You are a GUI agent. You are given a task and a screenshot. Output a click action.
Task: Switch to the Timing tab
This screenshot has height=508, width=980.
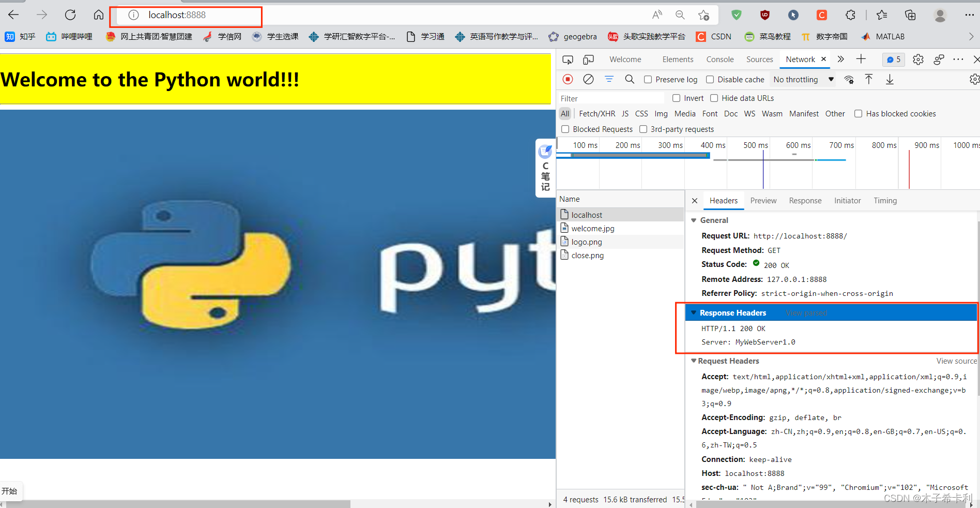(885, 201)
